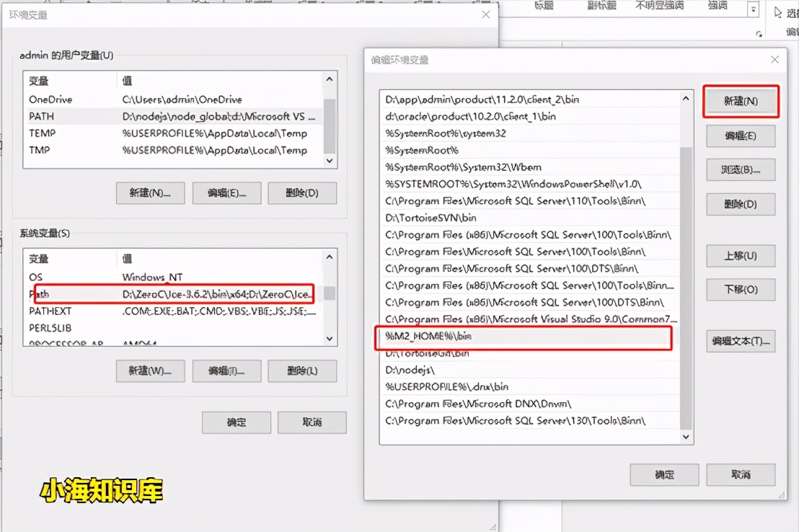The image size is (799, 532).
Task: Select SQL Server\130\Tools\Binn\ entry
Action: click(531, 420)
